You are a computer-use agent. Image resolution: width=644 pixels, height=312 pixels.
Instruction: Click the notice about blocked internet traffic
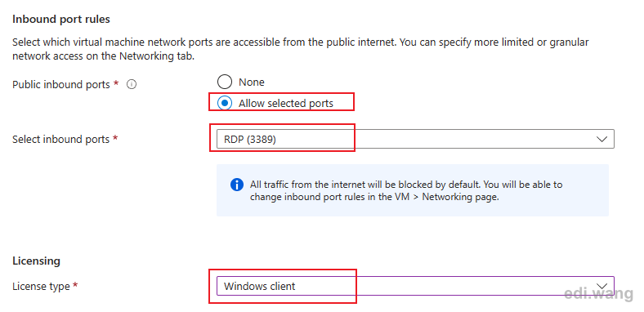tap(406, 190)
